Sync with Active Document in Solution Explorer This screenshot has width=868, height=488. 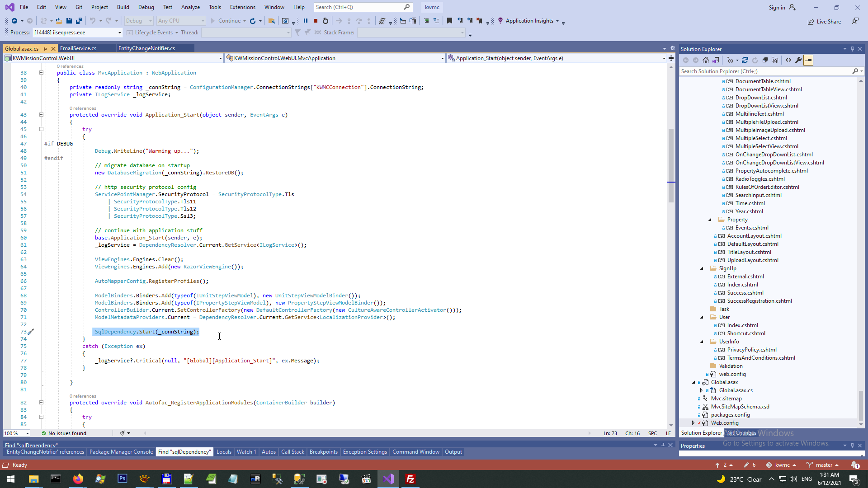point(745,60)
